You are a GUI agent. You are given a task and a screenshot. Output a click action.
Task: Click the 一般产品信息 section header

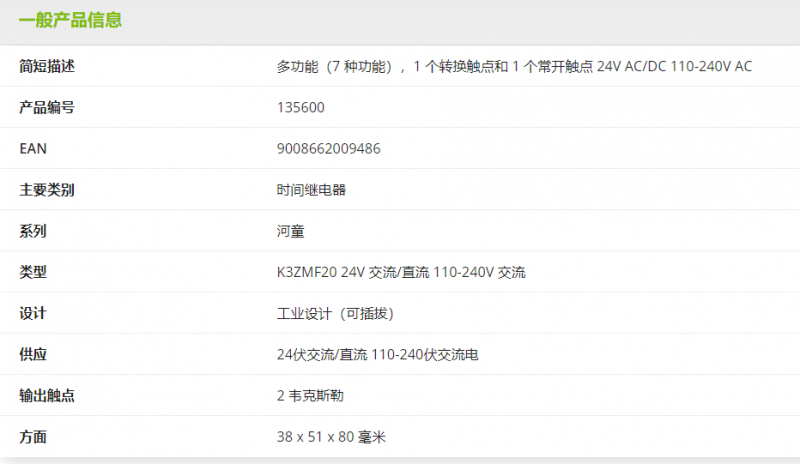pos(70,20)
